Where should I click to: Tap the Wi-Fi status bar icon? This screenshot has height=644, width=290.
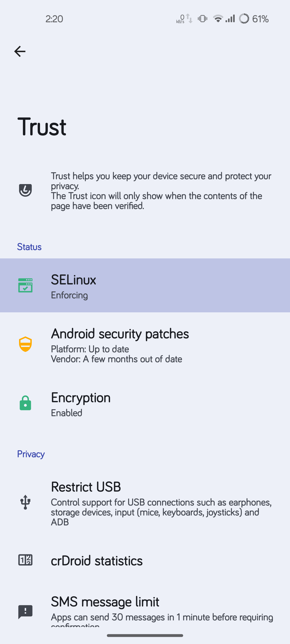pos(218,19)
